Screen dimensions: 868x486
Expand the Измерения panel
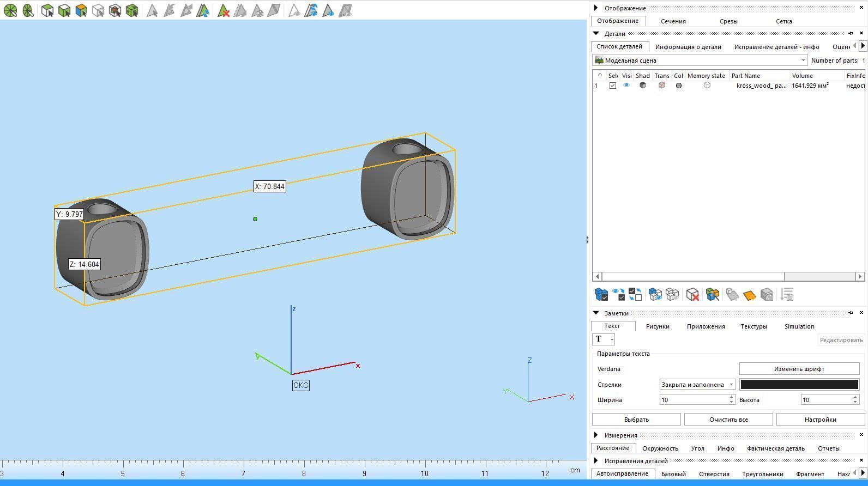click(x=596, y=435)
